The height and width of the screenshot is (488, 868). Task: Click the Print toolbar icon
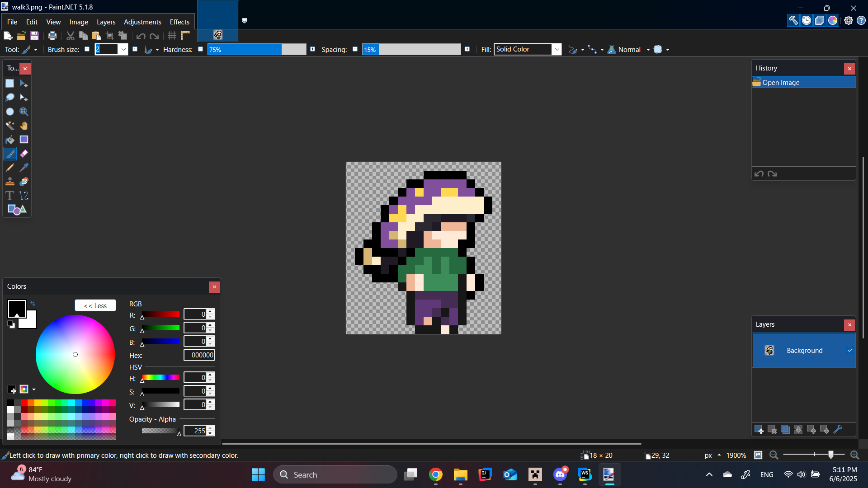(x=52, y=36)
